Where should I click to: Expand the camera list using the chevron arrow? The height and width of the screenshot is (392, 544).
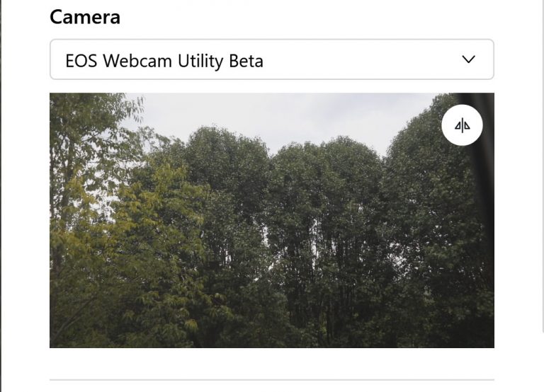468,60
